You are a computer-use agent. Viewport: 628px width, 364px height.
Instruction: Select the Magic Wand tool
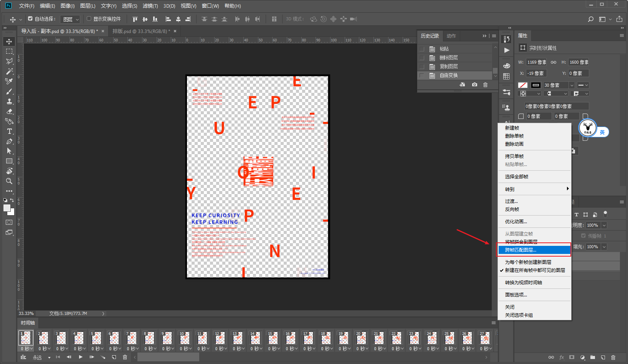coord(9,71)
